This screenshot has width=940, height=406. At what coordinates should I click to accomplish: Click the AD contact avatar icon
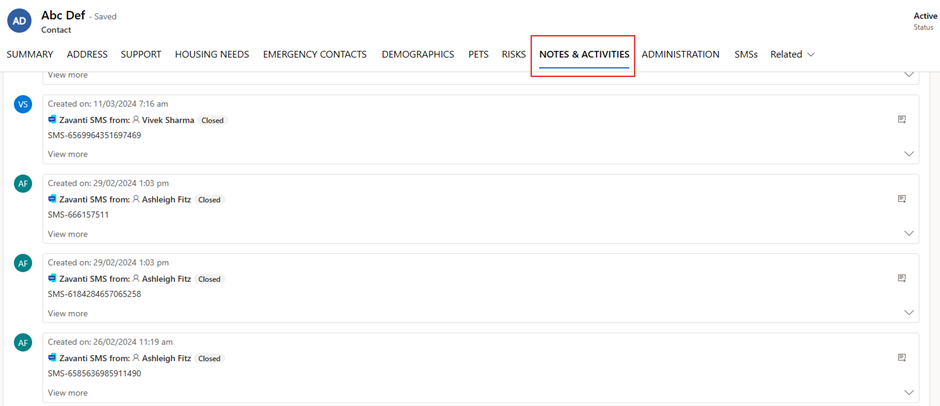[19, 20]
